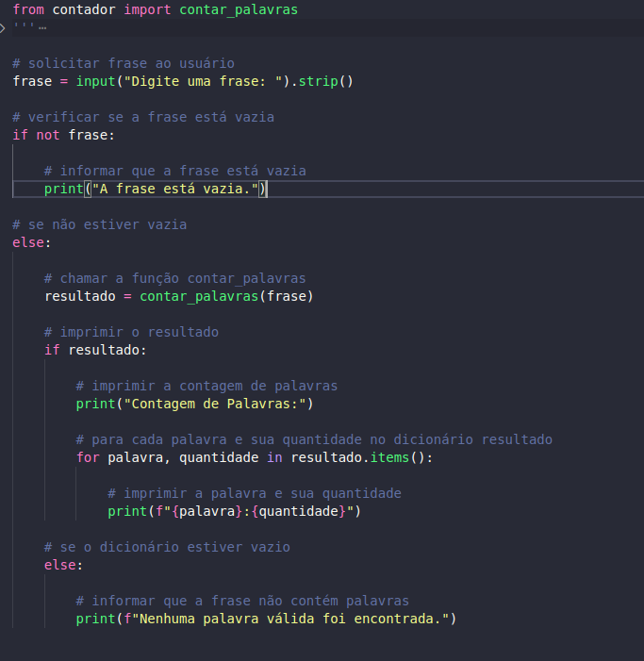The width and height of the screenshot is (644, 661).
Task: Click the comment '# imprimir a palavra e sua quantidade'
Action: [255, 494]
